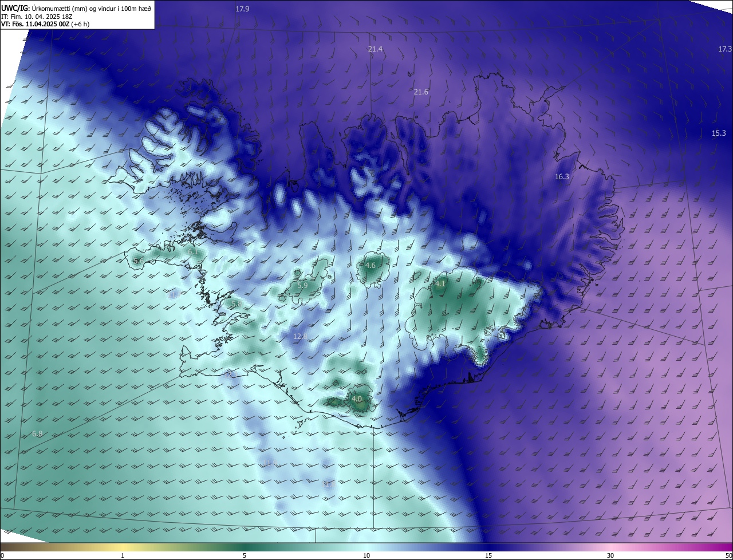Click the 15 tick label on the color scale
Image resolution: width=733 pixels, height=560 pixels.
(x=488, y=555)
